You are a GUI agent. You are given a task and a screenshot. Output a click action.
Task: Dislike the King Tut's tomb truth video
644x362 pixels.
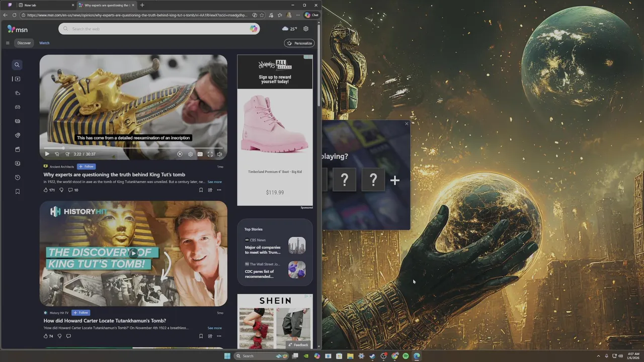click(x=61, y=190)
